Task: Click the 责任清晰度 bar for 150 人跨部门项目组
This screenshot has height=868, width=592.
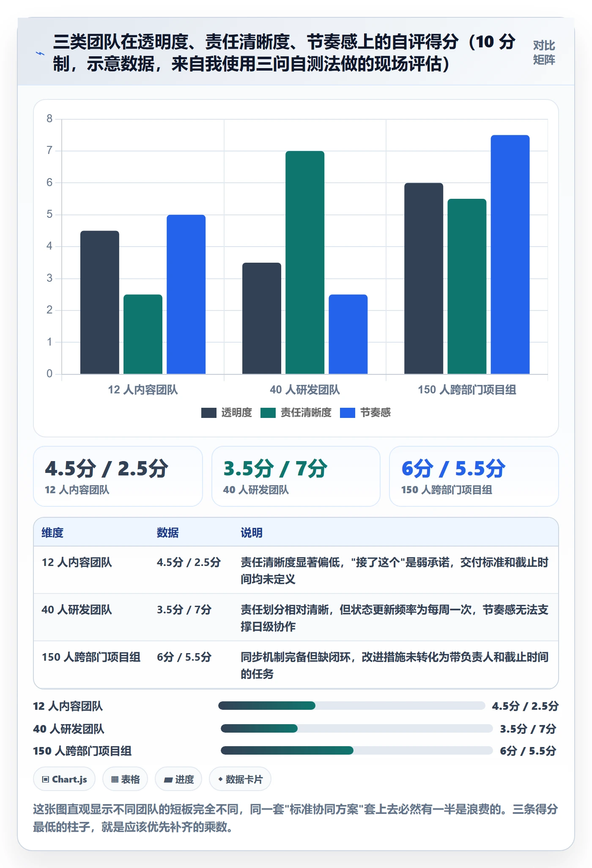Action: 467,286
